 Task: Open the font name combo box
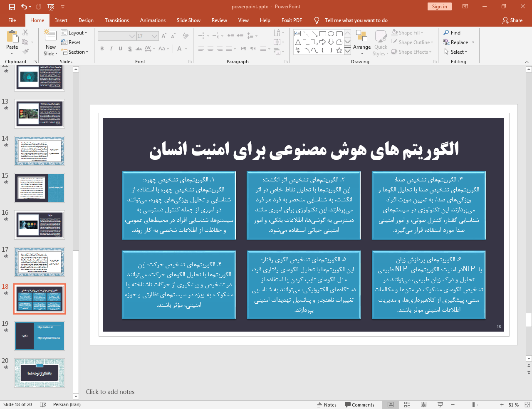point(116,36)
